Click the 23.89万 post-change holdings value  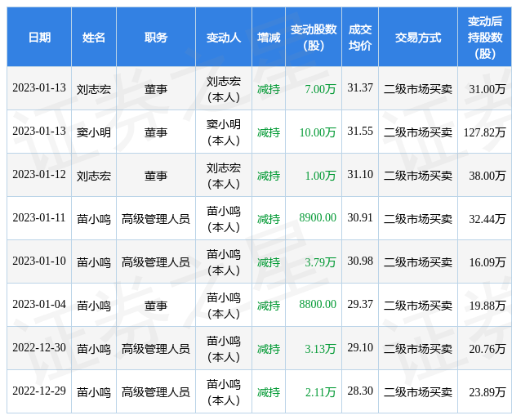point(488,392)
